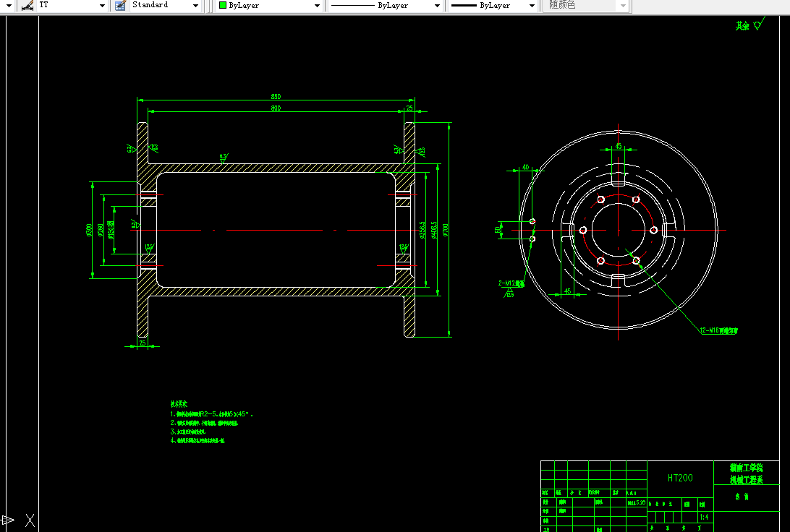
Task: Open the TT dimension style dropdown
Action: pos(102,6)
